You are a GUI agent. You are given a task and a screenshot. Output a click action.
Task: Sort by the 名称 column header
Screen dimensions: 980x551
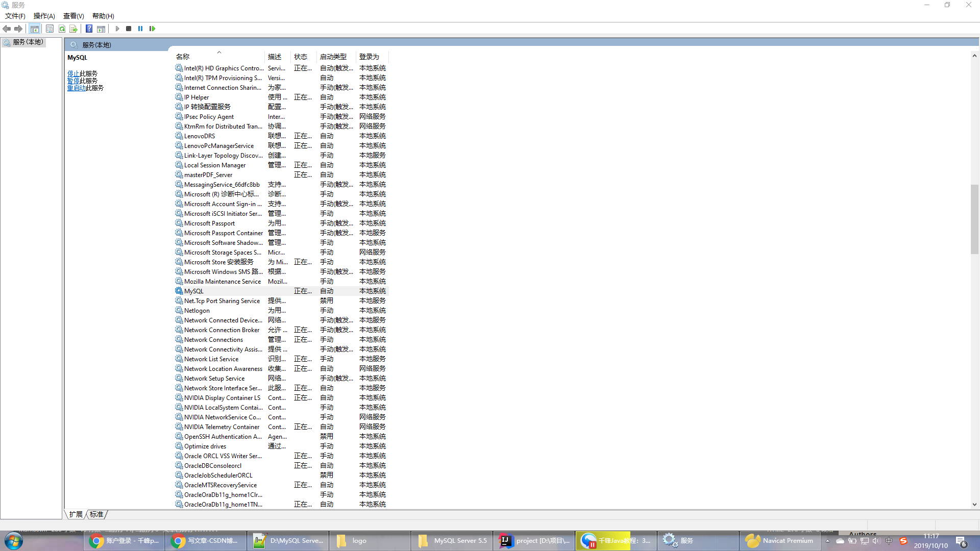[x=183, y=57]
